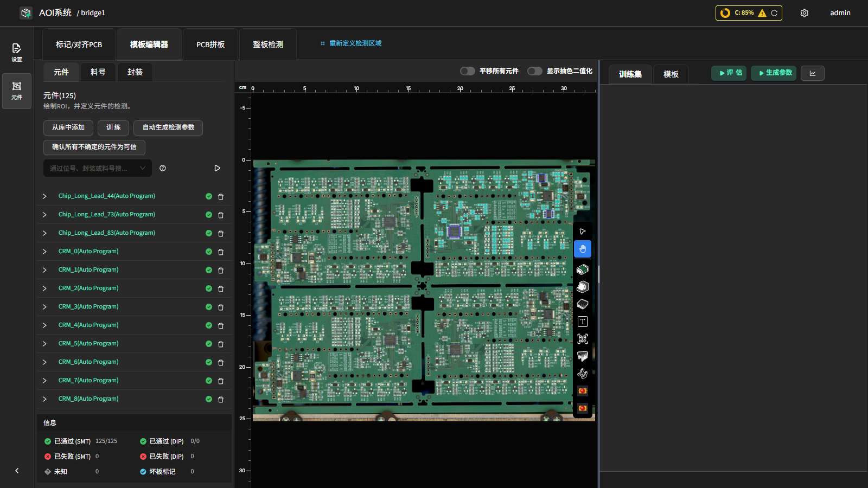Click the 重新定义检测区域 link
868x488 pixels.
point(355,43)
